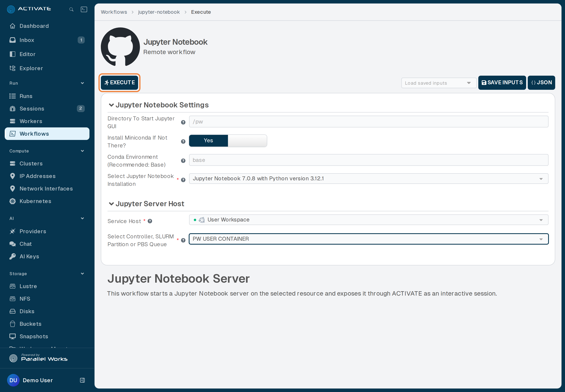565x392 pixels.
Task: Click the EXECUTE button
Action: pos(119,83)
